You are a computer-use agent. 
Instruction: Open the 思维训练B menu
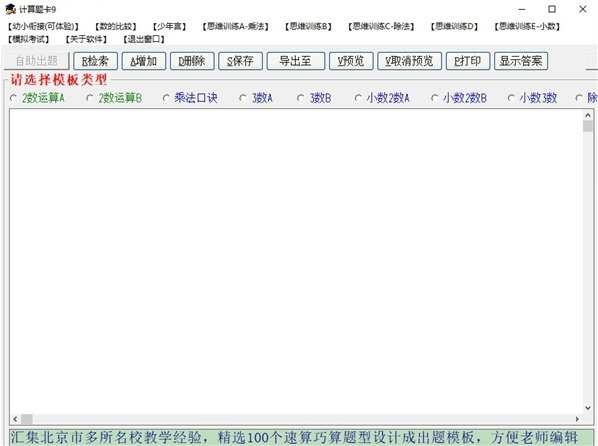[x=308, y=26]
